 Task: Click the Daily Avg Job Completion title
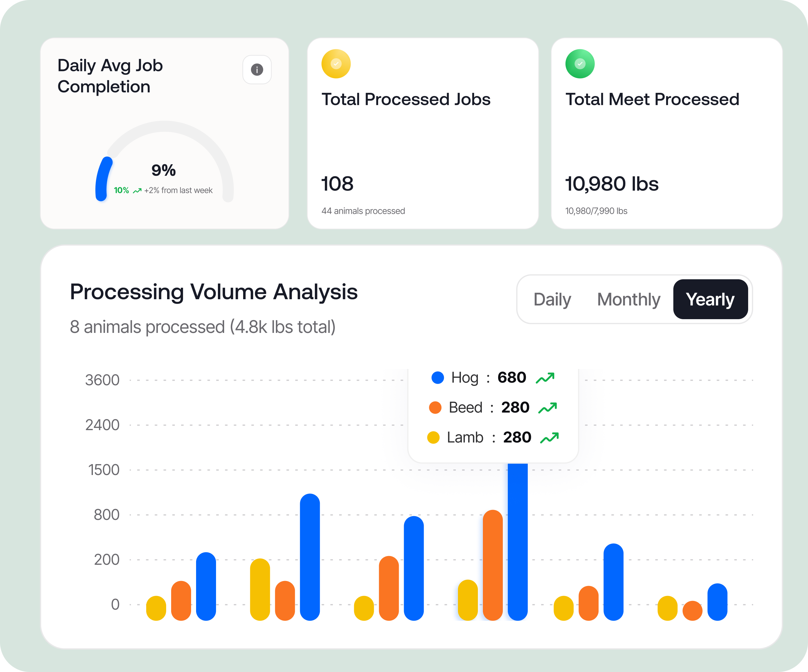coord(110,76)
